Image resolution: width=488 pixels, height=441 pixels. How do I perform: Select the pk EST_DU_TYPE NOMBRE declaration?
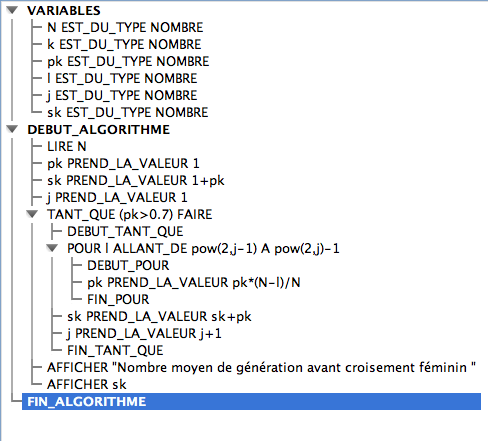point(128,61)
